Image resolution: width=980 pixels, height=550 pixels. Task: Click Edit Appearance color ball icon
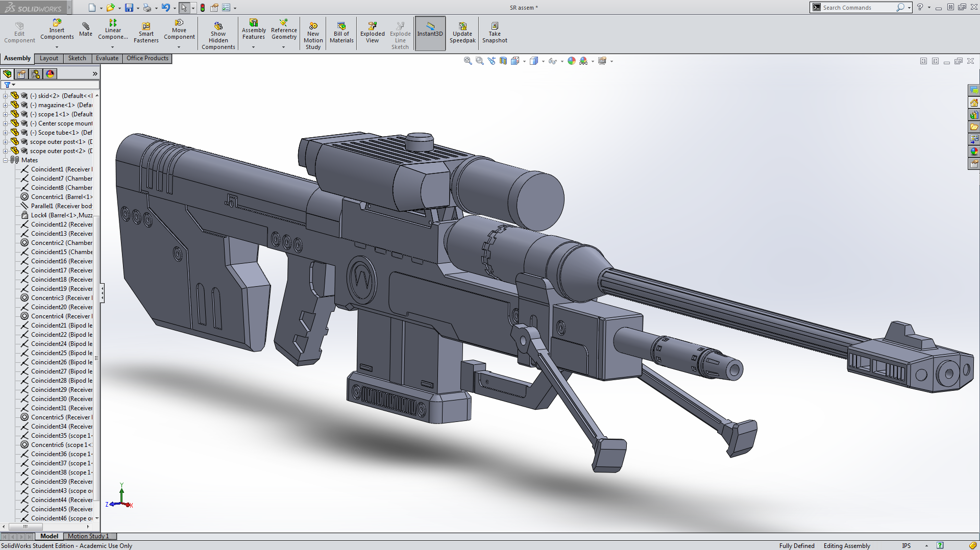pos(572,61)
